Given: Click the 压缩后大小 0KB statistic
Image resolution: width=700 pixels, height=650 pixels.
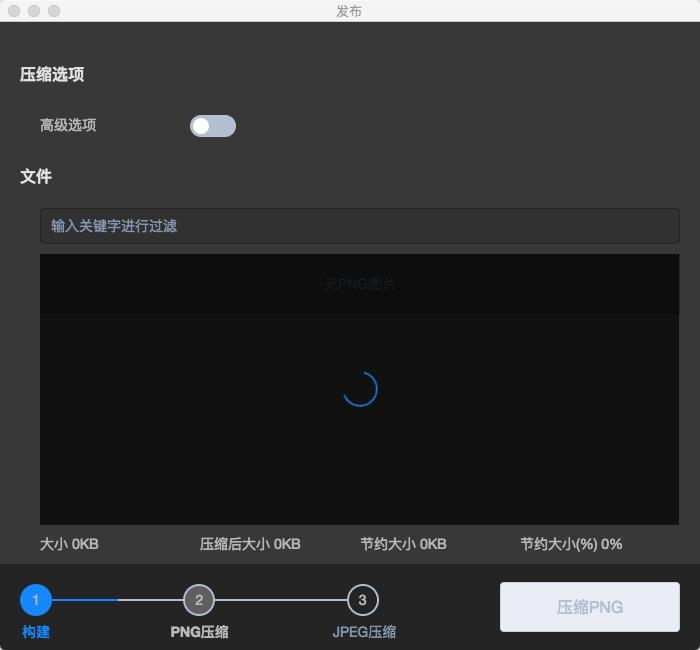Looking at the screenshot, I should click(250, 544).
